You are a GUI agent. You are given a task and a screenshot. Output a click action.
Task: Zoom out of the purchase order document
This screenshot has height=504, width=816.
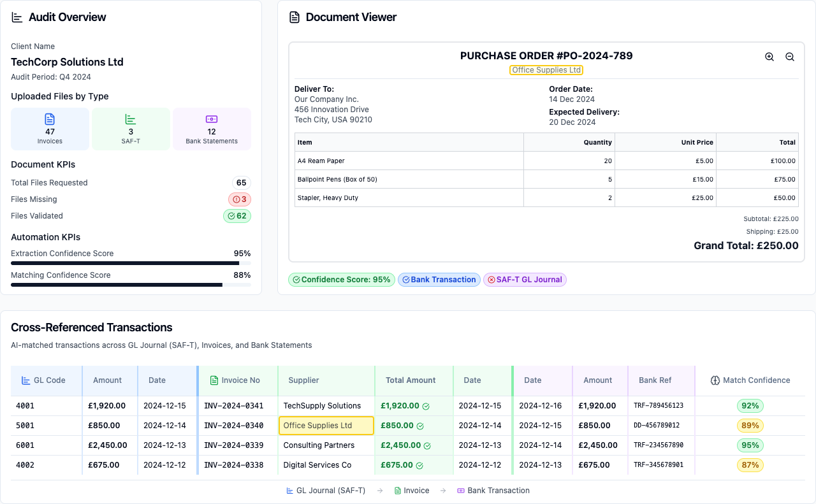(x=790, y=56)
